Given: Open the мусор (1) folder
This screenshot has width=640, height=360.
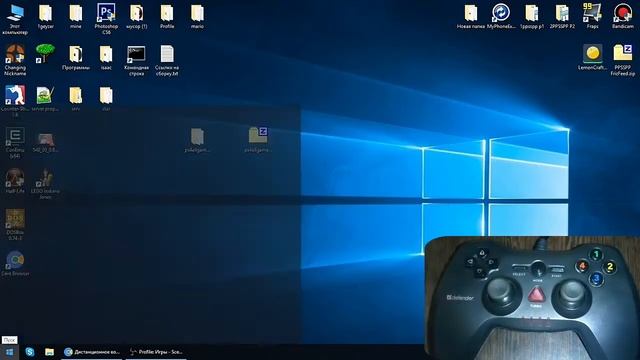Looking at the screenshot, I should tap(136, 17).
